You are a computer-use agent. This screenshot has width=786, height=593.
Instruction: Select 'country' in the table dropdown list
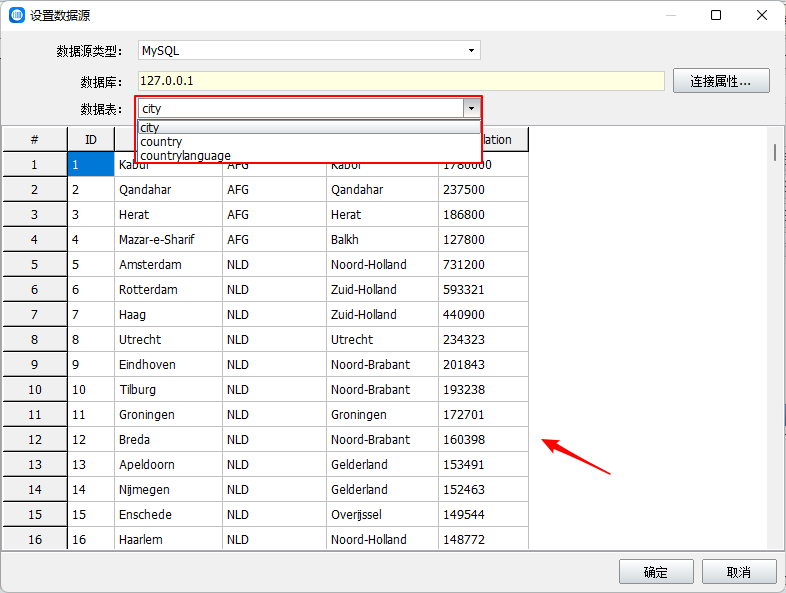tap(309, 141)
